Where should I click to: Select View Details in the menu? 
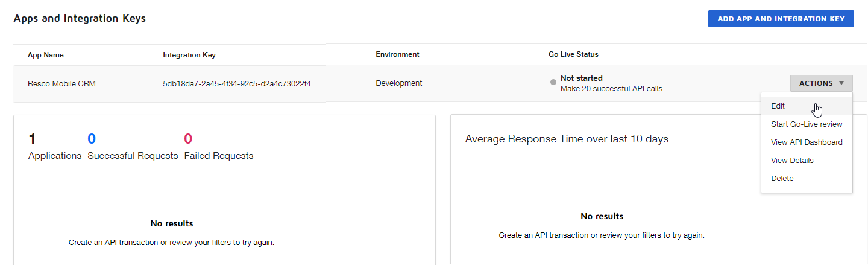coord(792,161)
